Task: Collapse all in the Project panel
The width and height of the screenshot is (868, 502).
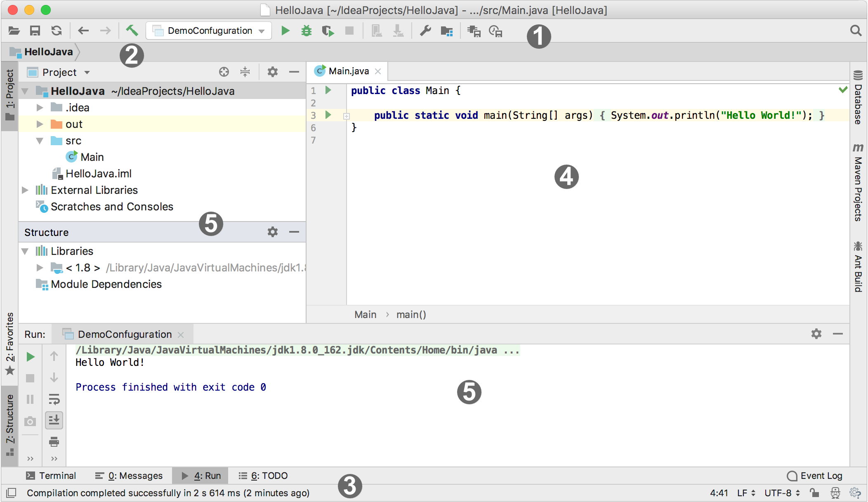Action: [245, 72]
